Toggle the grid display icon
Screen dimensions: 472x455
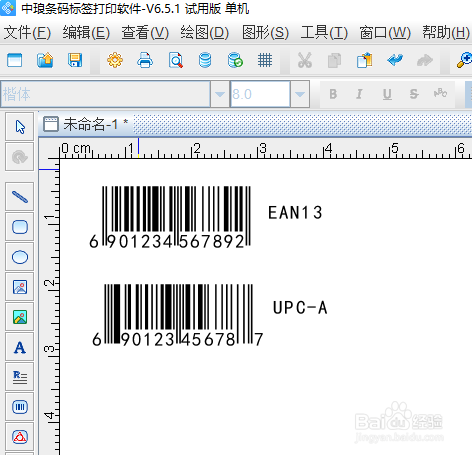[x=265, y=60]
